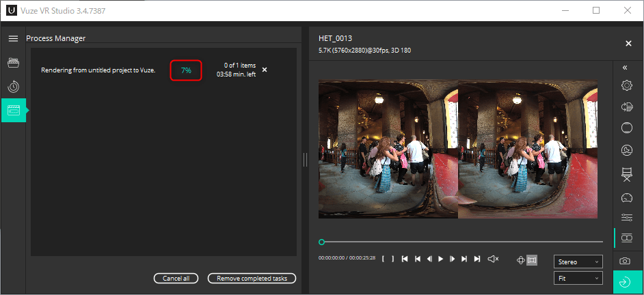The height and width of the screenshot is (295, 644).
Task: Open the Fit zoom dropdown
Action: [578, 278]
